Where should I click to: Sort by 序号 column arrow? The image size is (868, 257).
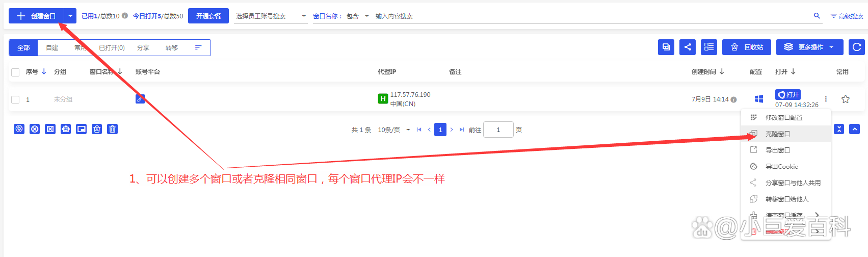pos(44,71)
